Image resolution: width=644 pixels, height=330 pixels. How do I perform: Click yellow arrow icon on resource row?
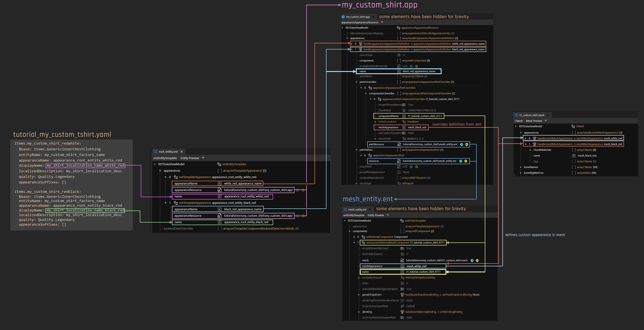coord(466,161)
